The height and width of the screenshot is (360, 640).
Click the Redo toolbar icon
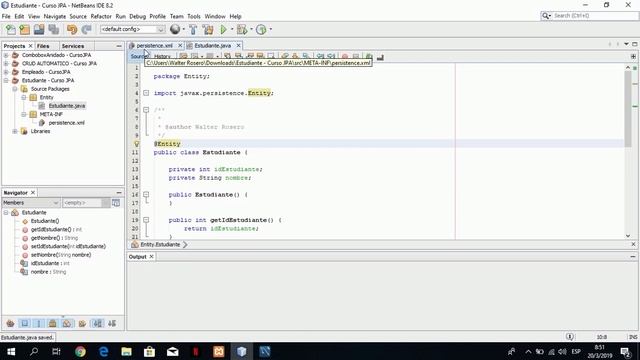[x=86, y=29]
